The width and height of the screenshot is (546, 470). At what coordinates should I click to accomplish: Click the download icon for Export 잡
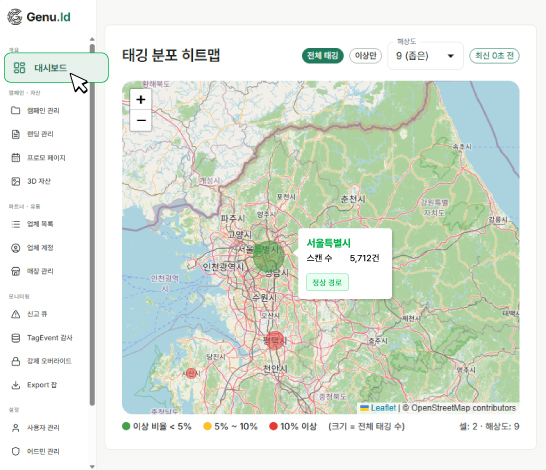16,385
